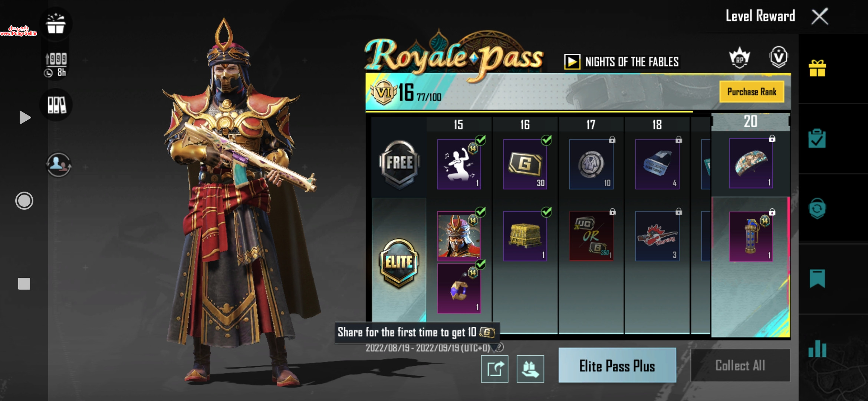This screenshot has height=401, width=868.
Task: Click the Elite Pass Plus button
Action: (x=617, y=365)
